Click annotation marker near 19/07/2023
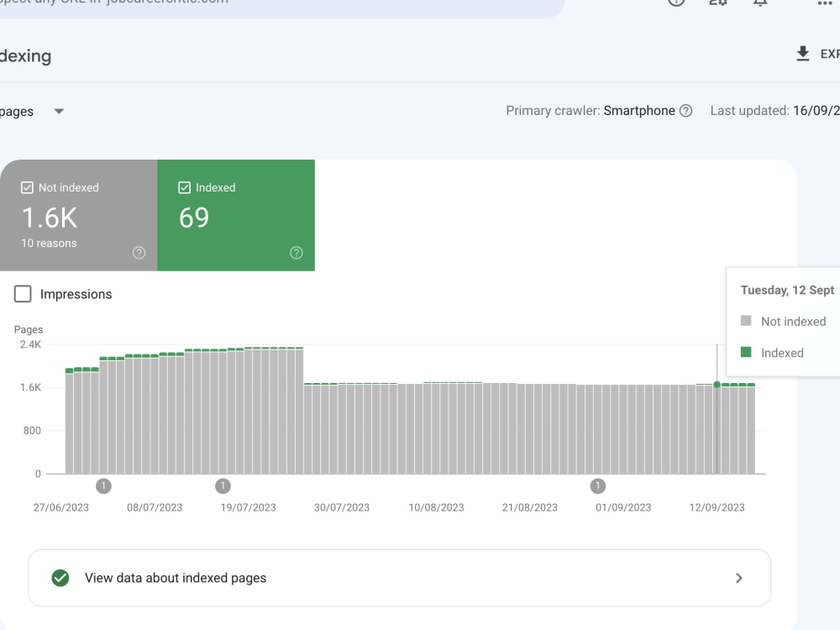The height and width of the screenshot is (630, 840). 223,486
